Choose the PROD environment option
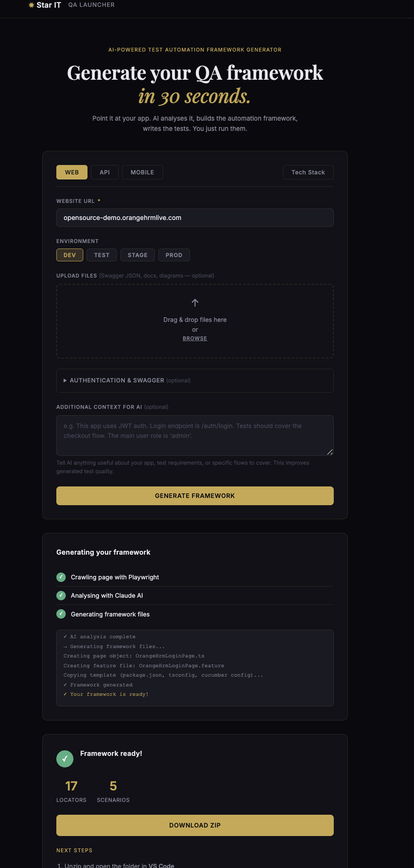The height and width of the screenshot is (868, 414). pos(174,255)
